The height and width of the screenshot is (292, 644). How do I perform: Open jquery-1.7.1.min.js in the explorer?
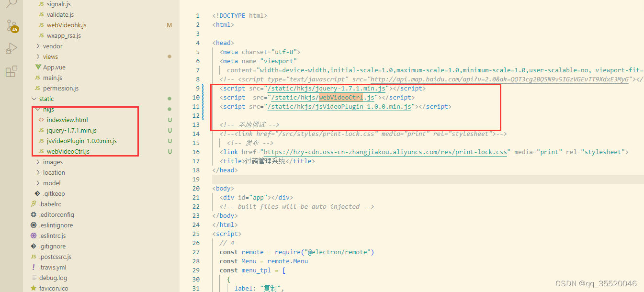click(72, 130)
